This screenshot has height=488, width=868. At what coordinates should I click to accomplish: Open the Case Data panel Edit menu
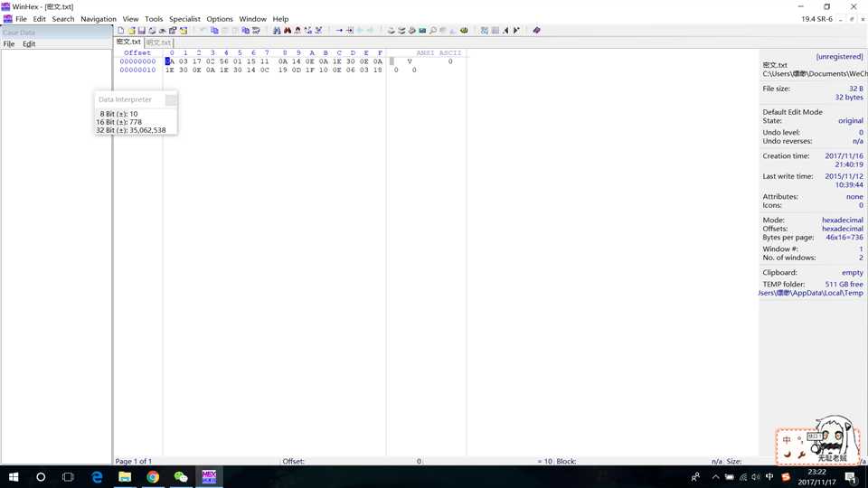tap(29, 43)
